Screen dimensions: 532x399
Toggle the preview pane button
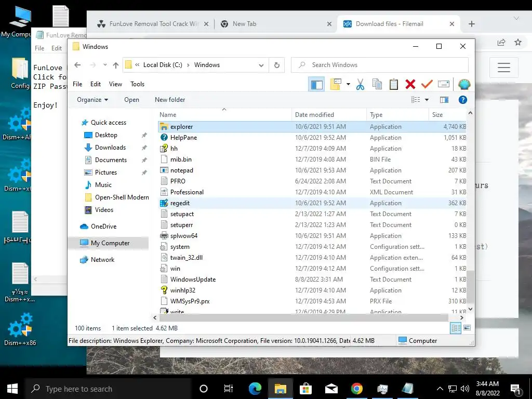pyautogui.click(x=444, y=100)
